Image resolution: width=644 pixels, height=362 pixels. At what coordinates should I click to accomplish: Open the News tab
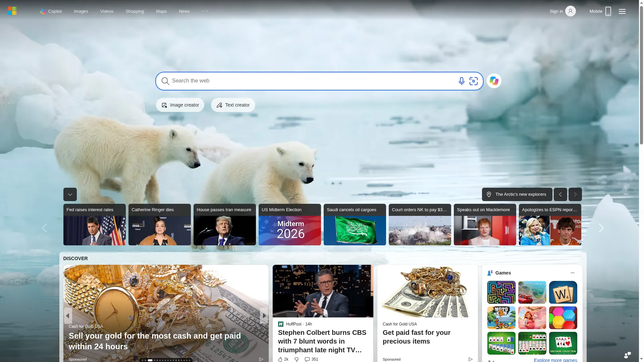pyautogui.click(x=184, y=11)
